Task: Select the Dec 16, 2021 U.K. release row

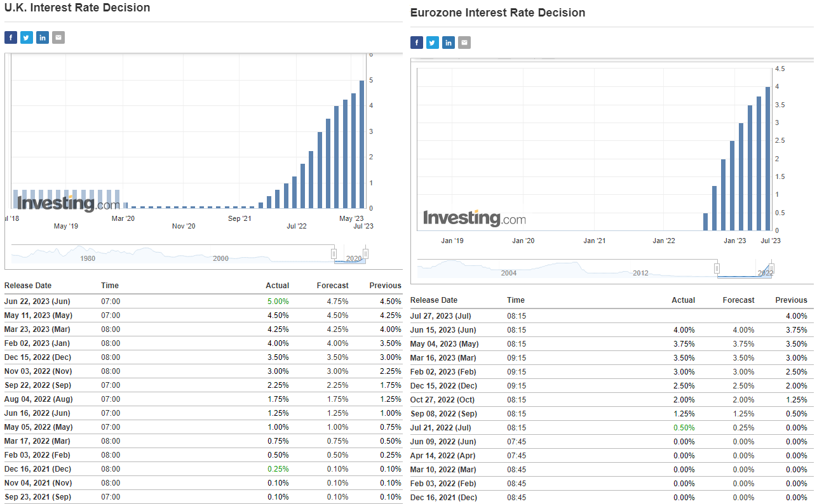Action: (203, 469)
